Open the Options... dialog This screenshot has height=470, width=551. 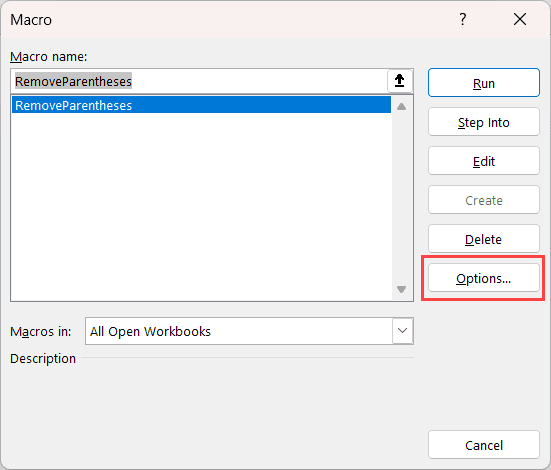[x=484, y=278]
